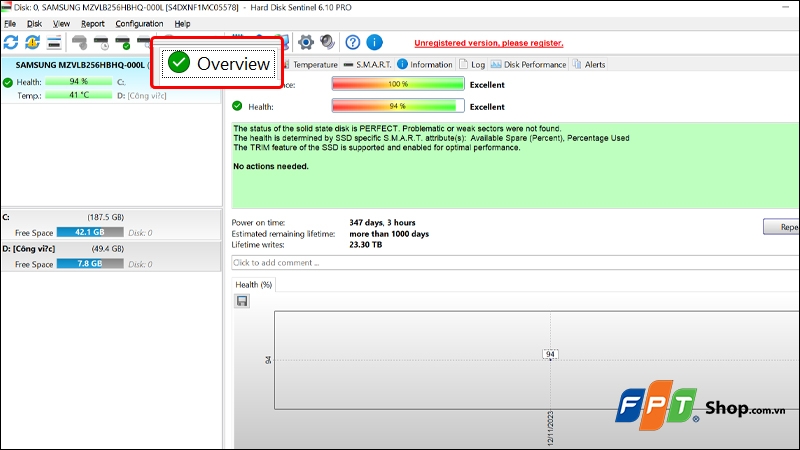Open Help question mark icon
Screen dimensions: 800x450
click(x=353, y=42)
